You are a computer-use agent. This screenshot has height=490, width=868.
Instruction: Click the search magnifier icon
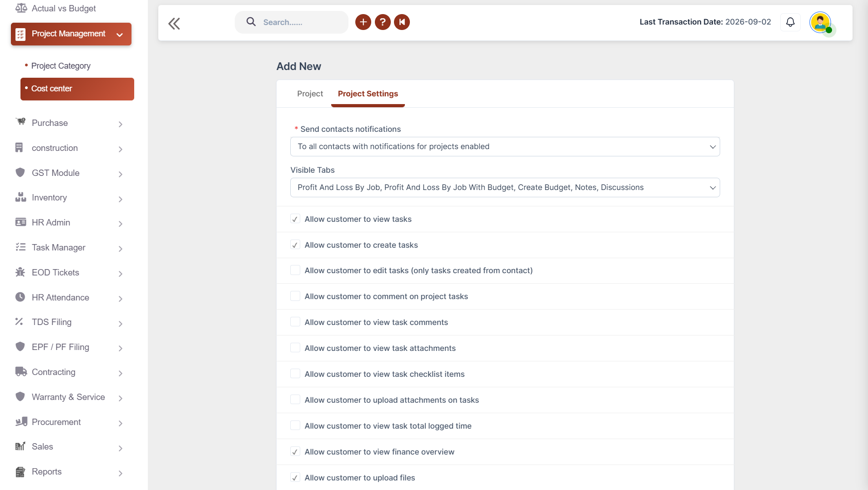(251, 22)
